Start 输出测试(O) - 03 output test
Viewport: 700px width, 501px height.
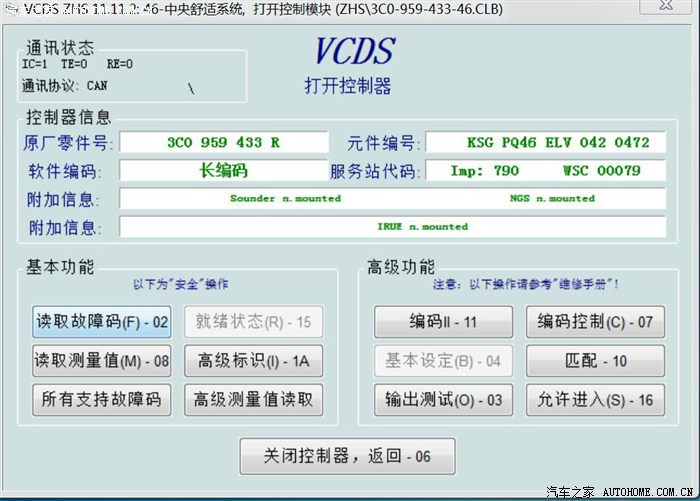(443, 400)
